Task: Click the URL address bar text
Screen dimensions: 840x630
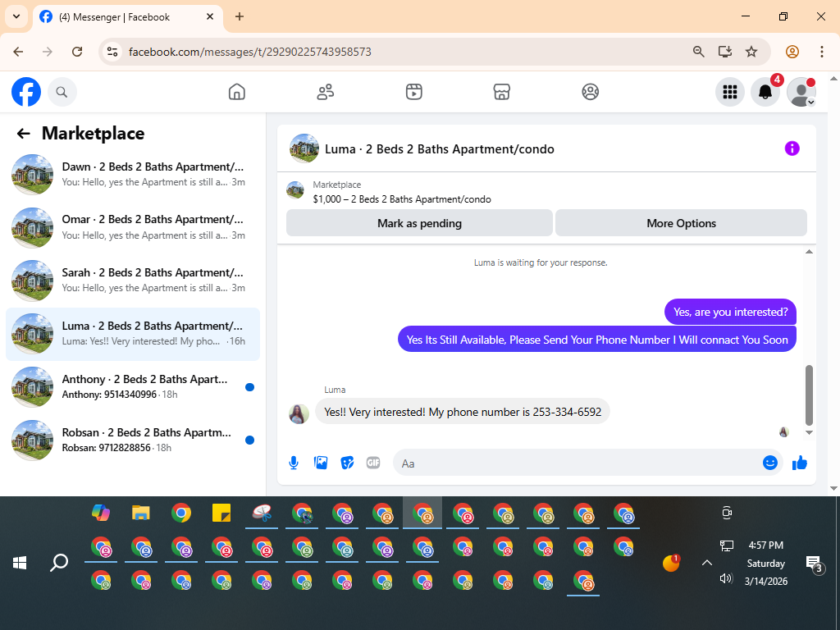Action: pos(249,52)
